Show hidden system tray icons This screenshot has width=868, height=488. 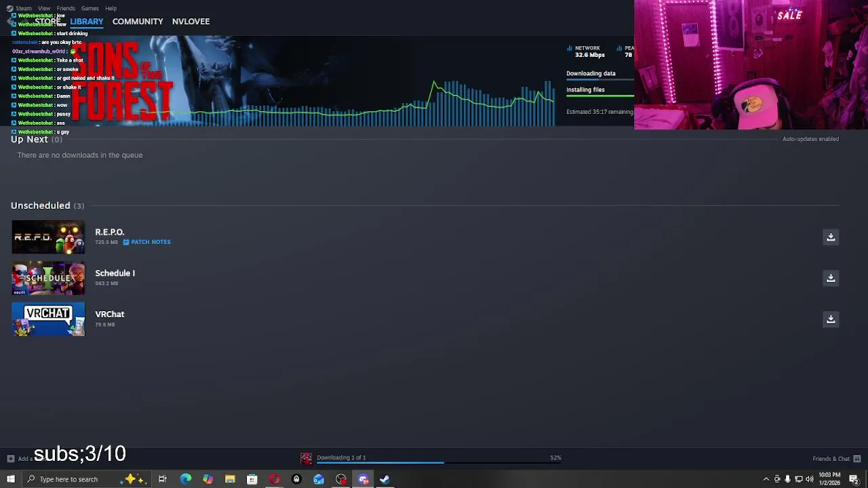(x=766, y=479)
